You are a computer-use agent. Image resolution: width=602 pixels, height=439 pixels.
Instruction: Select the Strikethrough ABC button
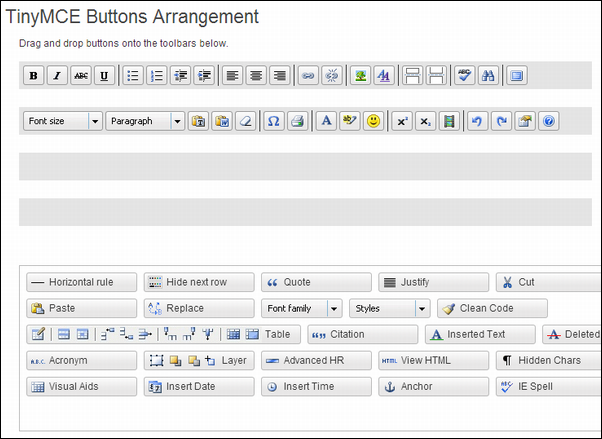(x=81, y=75)
